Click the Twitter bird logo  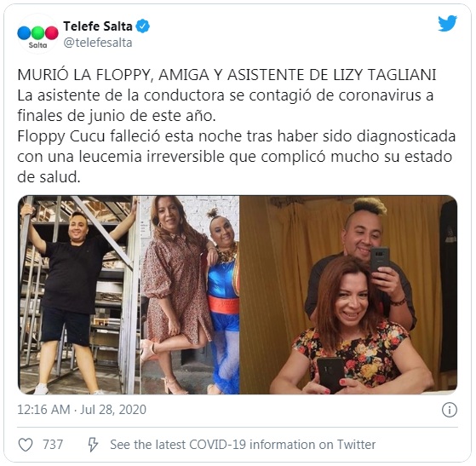[x=447, y=23]
